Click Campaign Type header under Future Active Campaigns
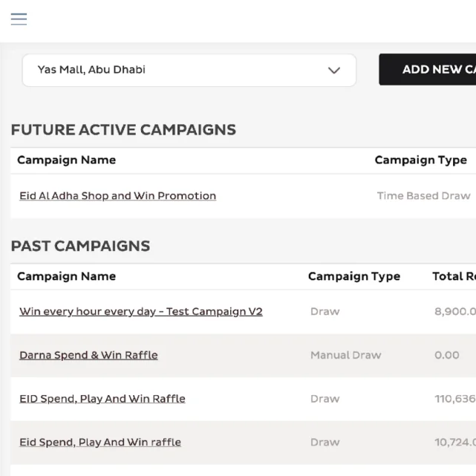 [420, 160]
